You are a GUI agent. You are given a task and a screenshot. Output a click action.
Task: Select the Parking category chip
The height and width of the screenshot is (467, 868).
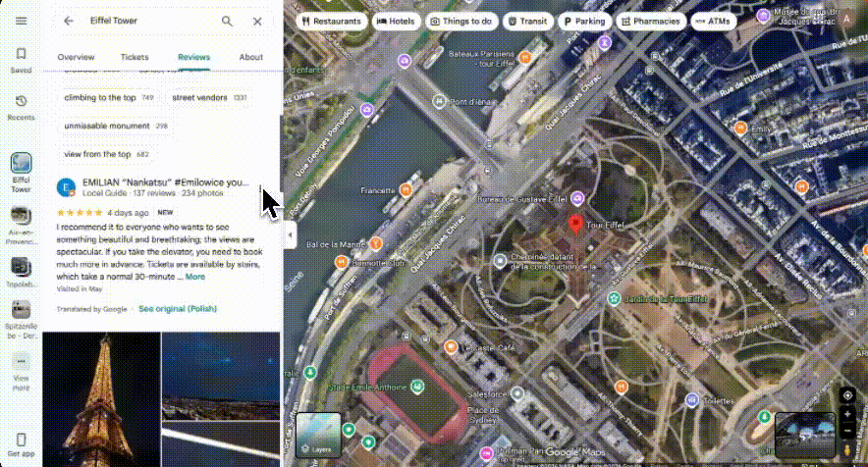(x=584, y=21)
